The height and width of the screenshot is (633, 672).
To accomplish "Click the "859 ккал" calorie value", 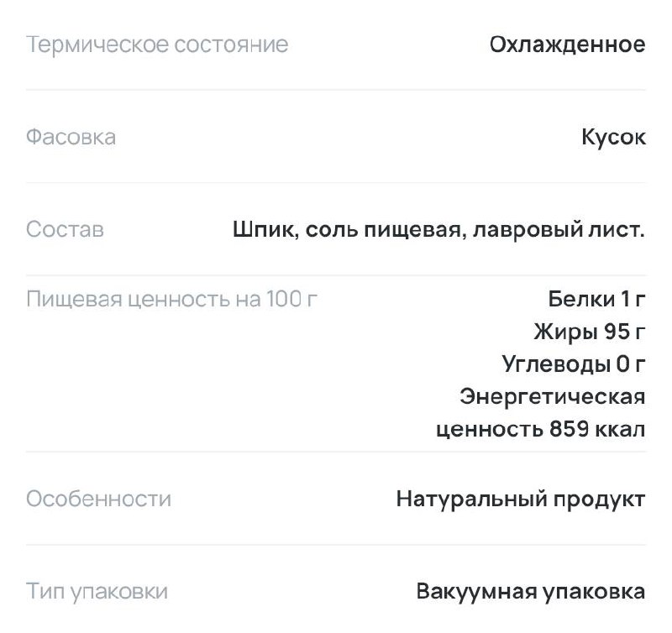I will pos(597,430).
